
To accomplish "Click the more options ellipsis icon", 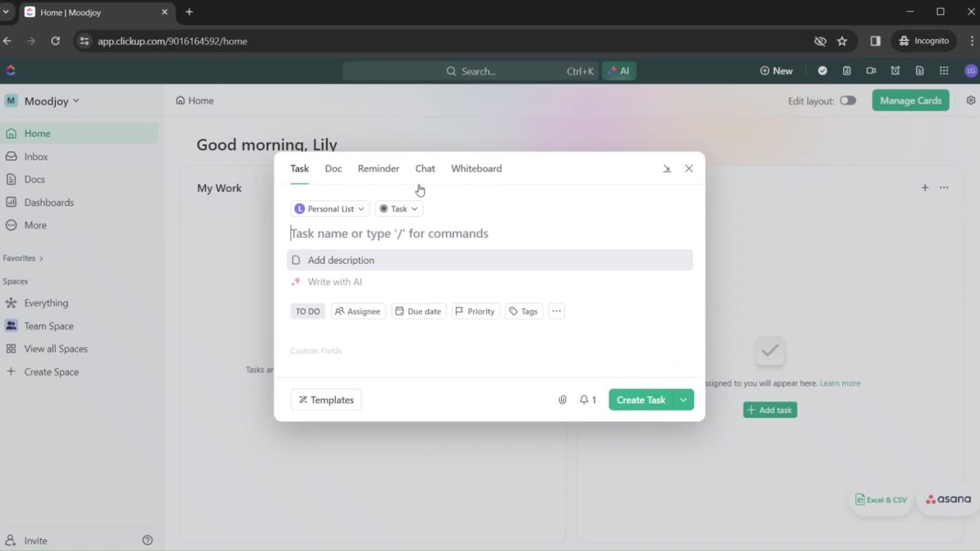I will pyautogui.click(x=557, y=311).
